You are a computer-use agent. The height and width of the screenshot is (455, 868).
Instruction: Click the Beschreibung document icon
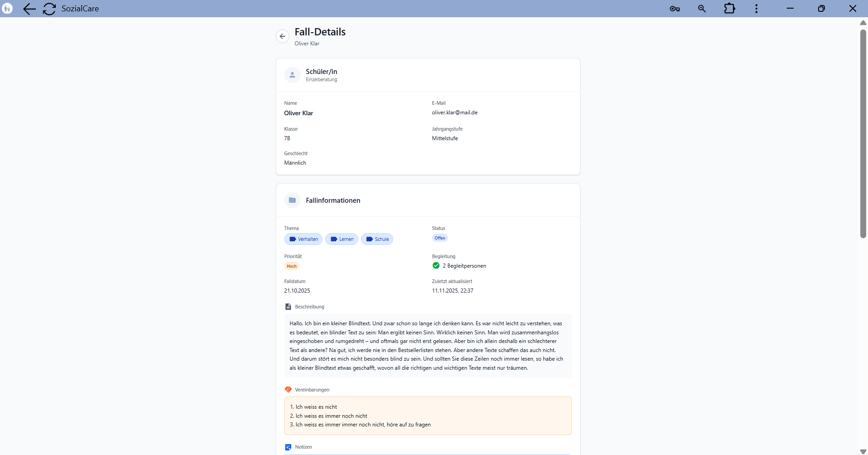288,307
